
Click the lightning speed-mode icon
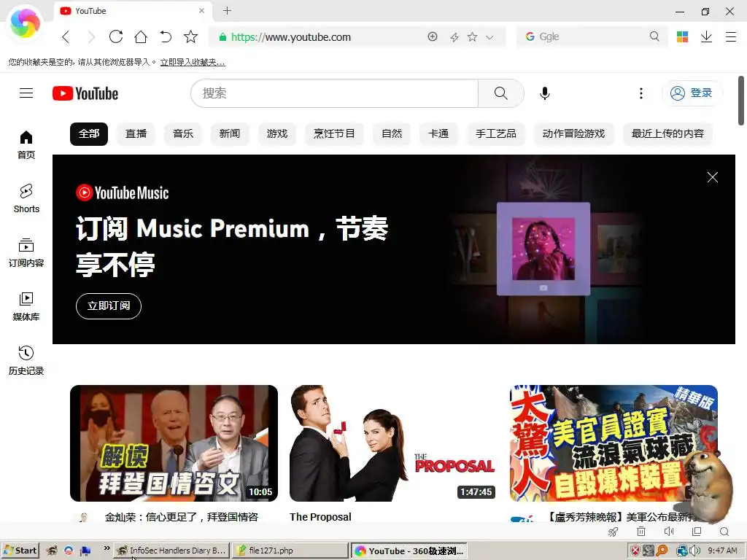454,37
